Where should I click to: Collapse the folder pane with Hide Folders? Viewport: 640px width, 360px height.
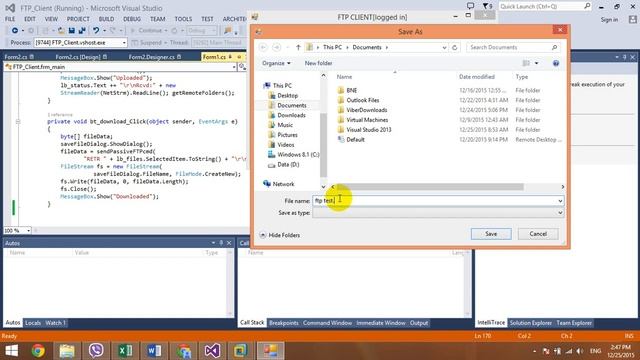pos(280,235)
